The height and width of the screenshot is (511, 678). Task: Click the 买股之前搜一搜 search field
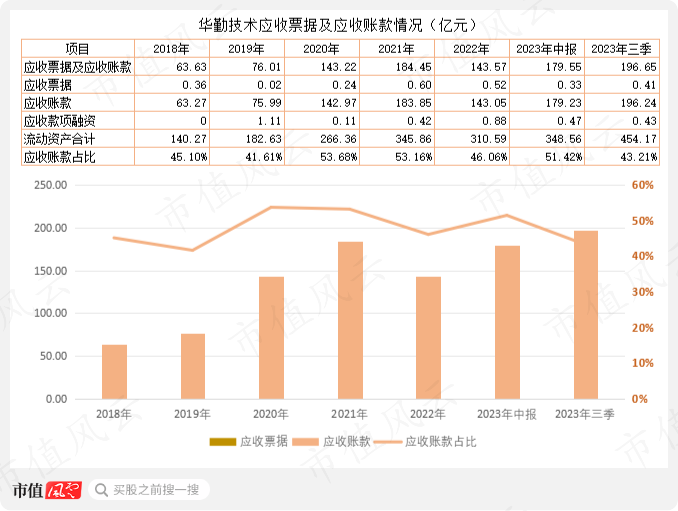pos(149,490)
